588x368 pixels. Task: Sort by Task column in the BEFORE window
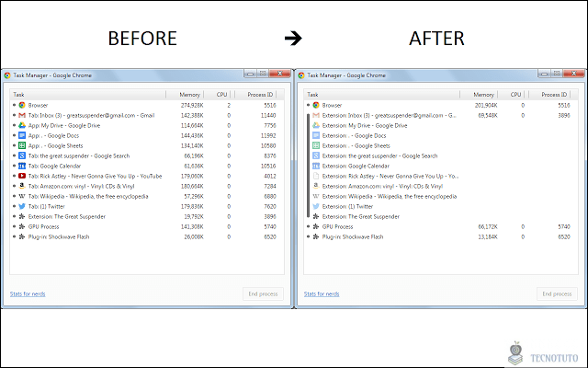(x=88, y=95)
